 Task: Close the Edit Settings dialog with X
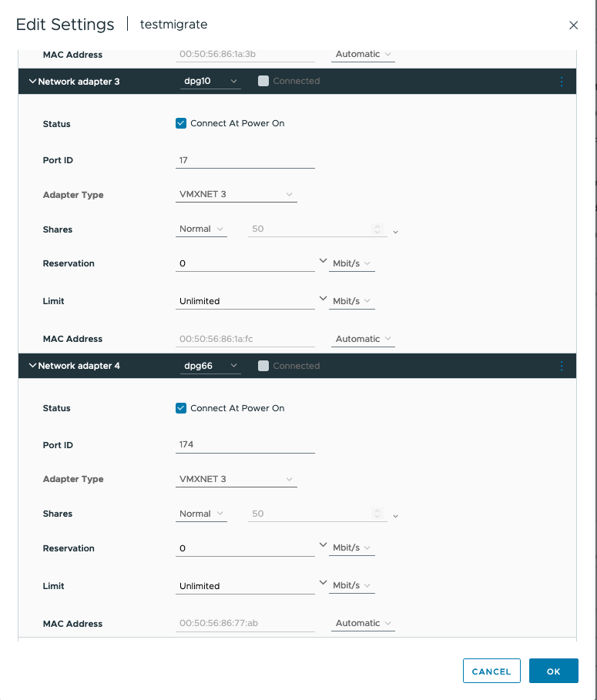click(573, 25)
